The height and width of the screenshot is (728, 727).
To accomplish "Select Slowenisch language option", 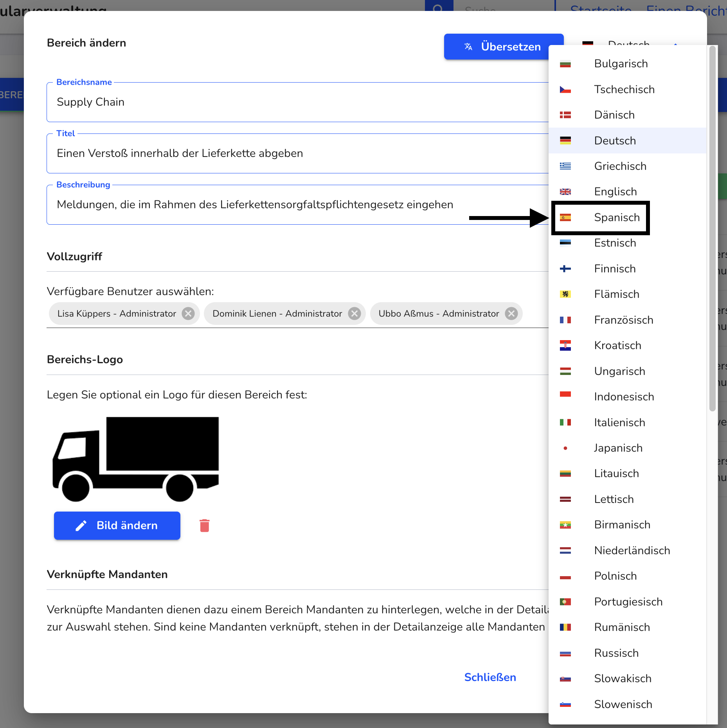I will pyautogui.click(x=628, y=704).
